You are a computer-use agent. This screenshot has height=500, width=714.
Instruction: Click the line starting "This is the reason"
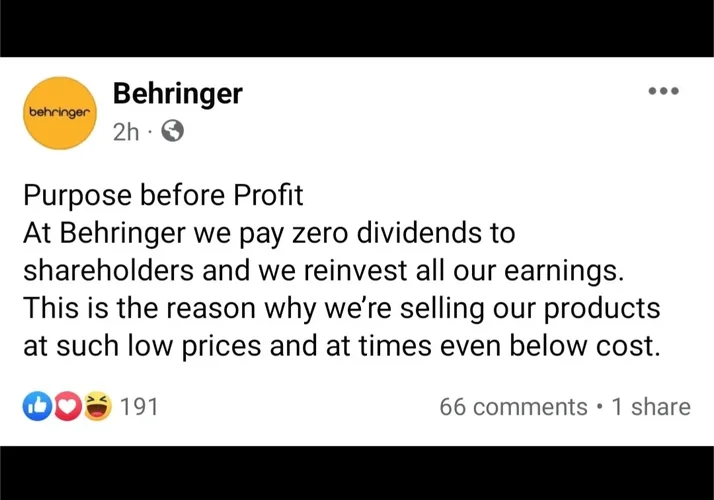(340, 308)
